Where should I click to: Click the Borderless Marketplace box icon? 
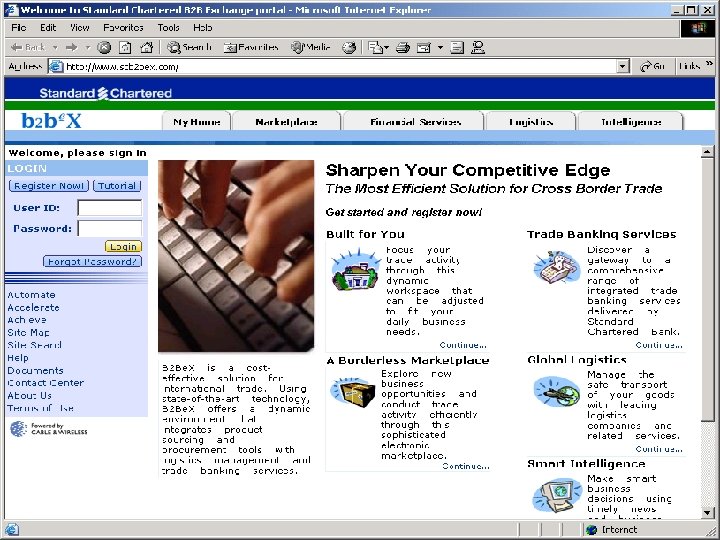[353, 393]
